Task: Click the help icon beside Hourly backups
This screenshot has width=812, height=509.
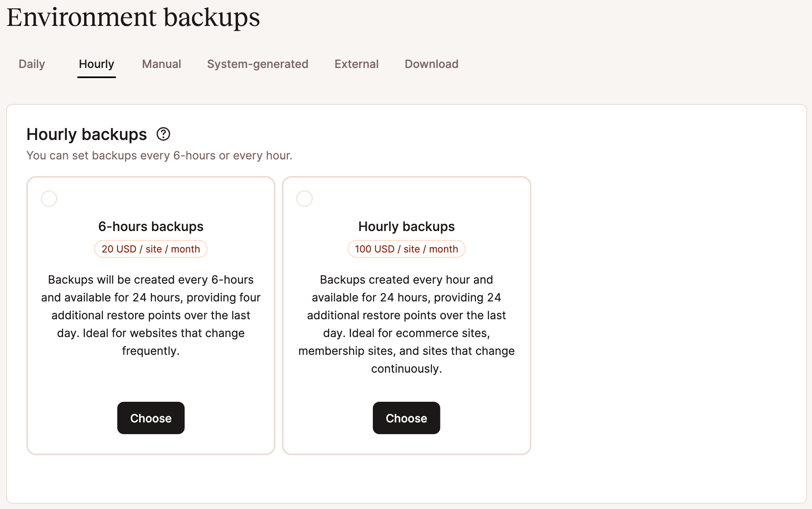Action: [163, 134]
